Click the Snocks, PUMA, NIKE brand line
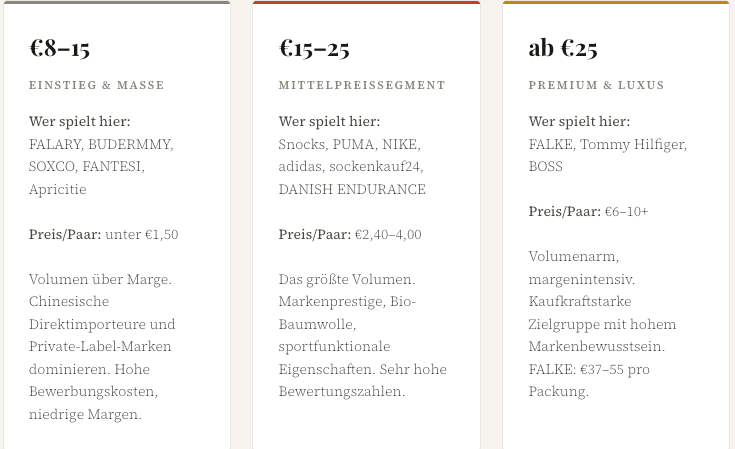This screenshot has width=735, height=449. pyautogui.click(x=350, y=144)
